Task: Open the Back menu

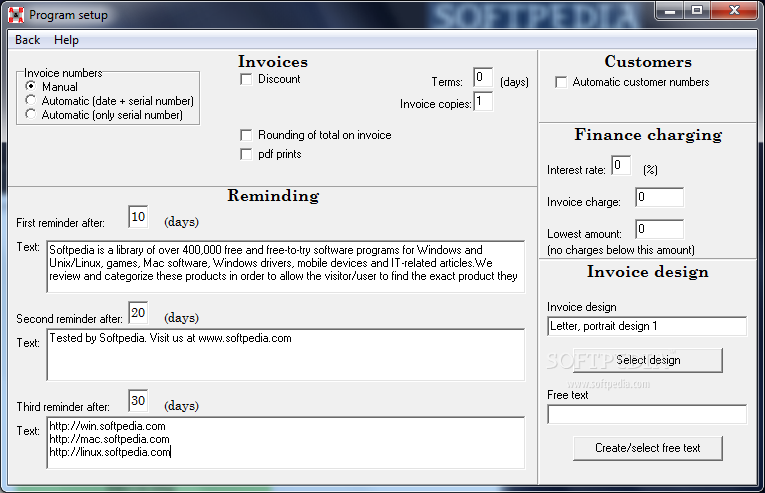Action: point(27,40)
